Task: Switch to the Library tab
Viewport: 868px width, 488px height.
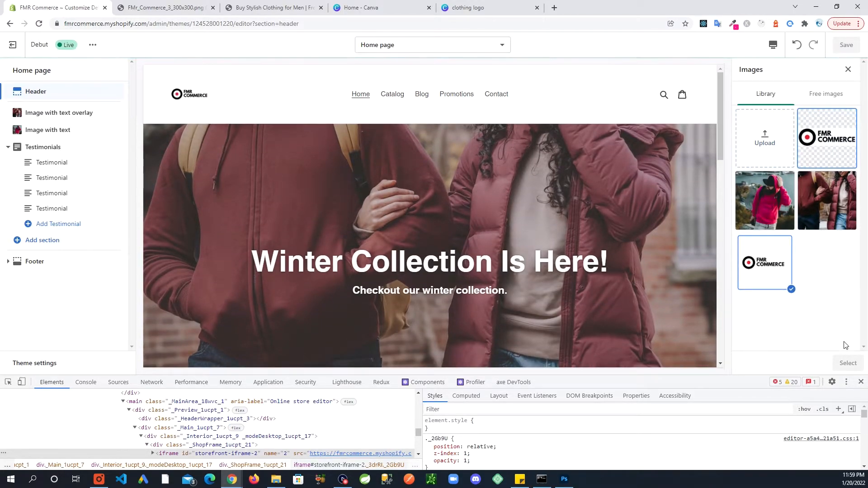Action: point(765,94)
